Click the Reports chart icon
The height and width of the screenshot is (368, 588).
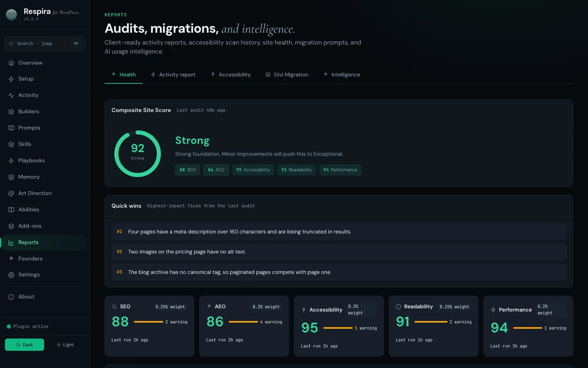[11, 242]
